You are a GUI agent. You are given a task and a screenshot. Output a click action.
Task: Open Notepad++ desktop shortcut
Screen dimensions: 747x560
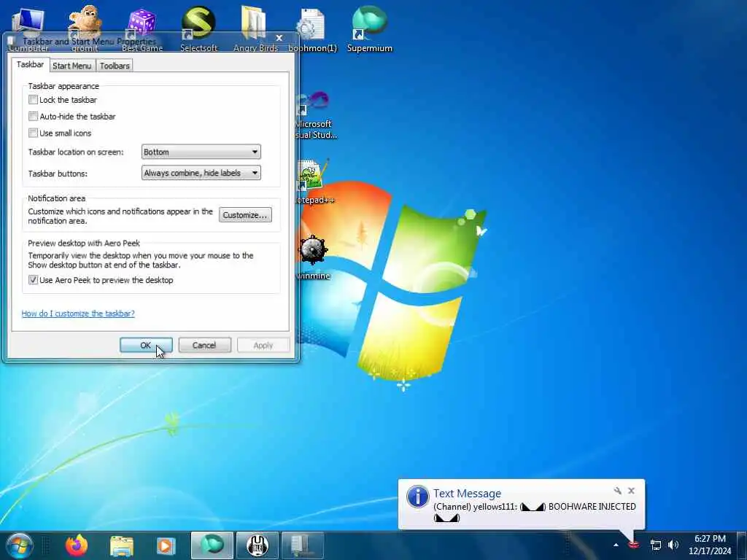pyautogui.click(x=314, y=182)
